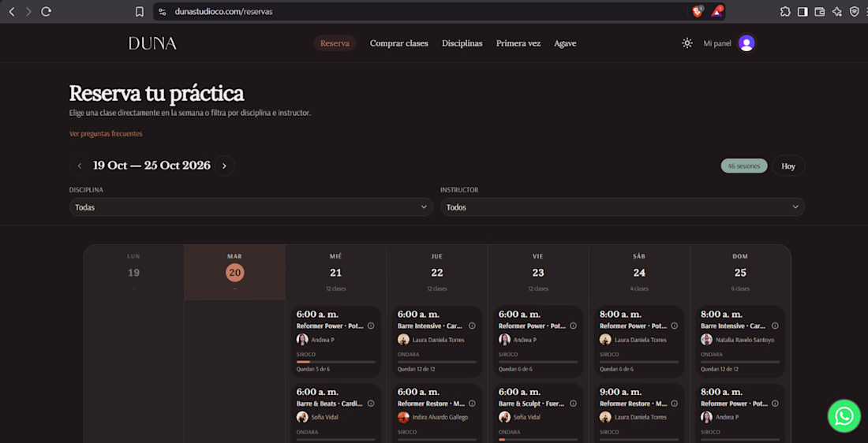The height and width of the screenshot is (443, 868).
Task: Open the Brave shields icon in address bar
Action: tap(698, 11)
